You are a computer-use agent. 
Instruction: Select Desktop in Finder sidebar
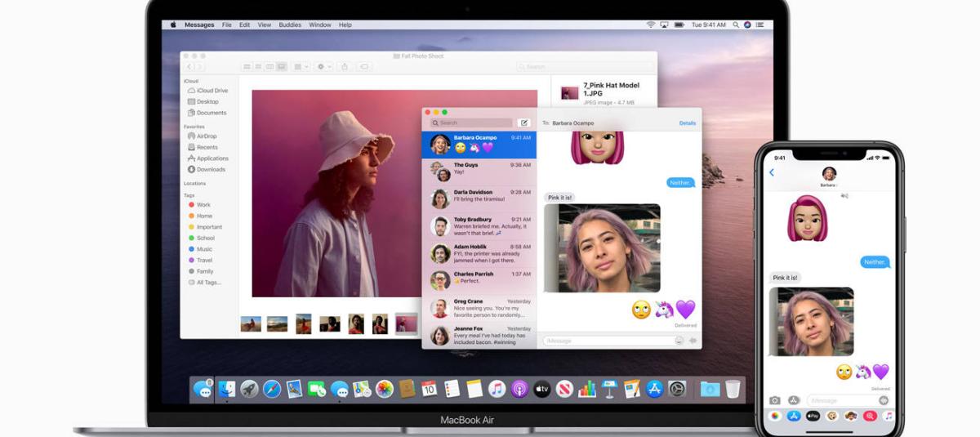pyautogui.click(x=203, y=102)
